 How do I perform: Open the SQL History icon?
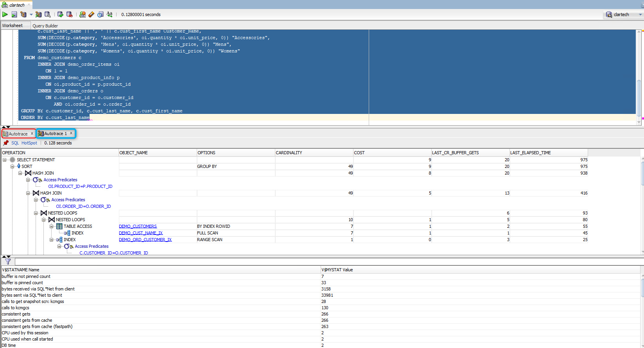pos(100,14)
